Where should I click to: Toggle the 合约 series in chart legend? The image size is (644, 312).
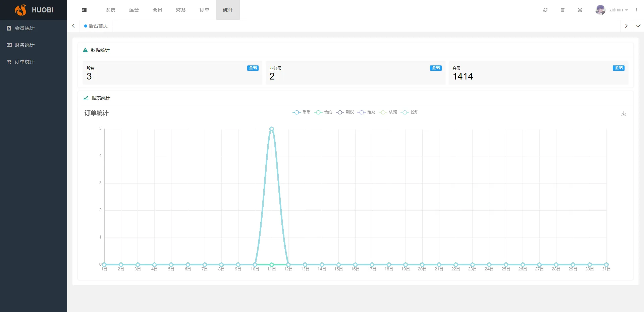point(323,112)
